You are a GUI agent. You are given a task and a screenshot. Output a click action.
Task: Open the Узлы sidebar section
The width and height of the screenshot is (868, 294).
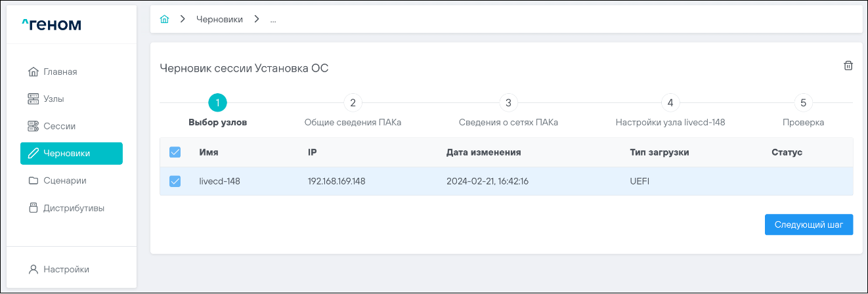(53, 99)
